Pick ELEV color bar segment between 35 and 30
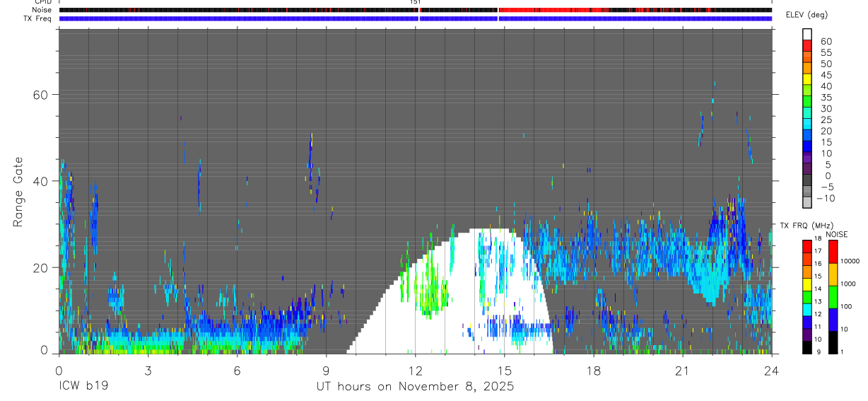 pos(807,102)
